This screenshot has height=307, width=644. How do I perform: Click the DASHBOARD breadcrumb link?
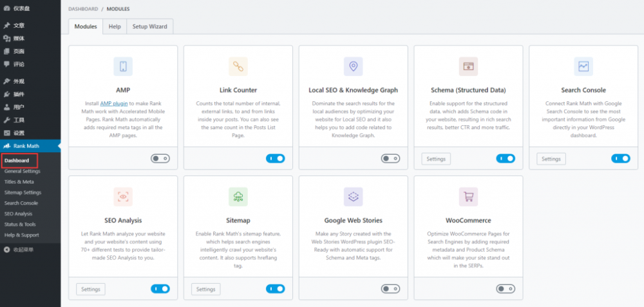(83, 9)
